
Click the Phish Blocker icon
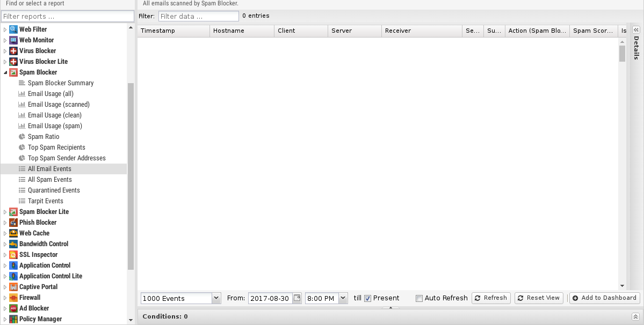13,223
